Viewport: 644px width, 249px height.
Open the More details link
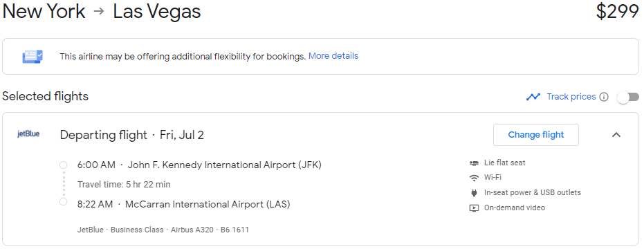pyautogui.click(x=333, y=56)
